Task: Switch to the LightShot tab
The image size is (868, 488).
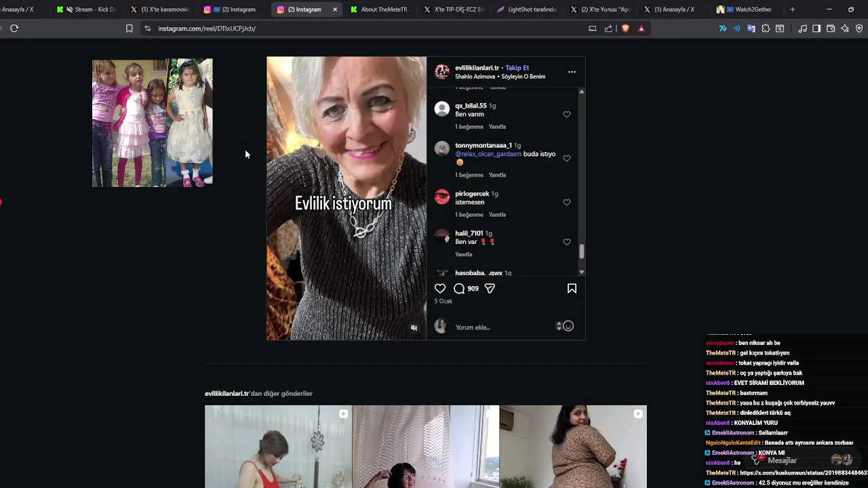Action: pos(526,9)
